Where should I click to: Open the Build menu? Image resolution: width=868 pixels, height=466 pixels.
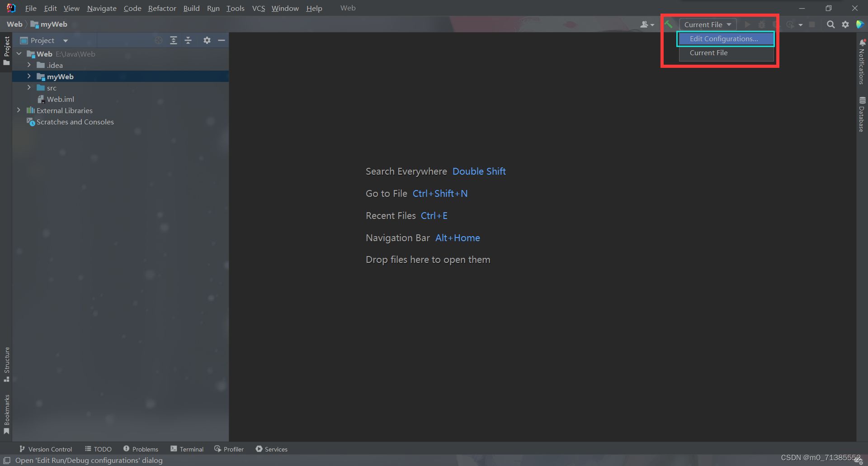[x=191, y=8]
